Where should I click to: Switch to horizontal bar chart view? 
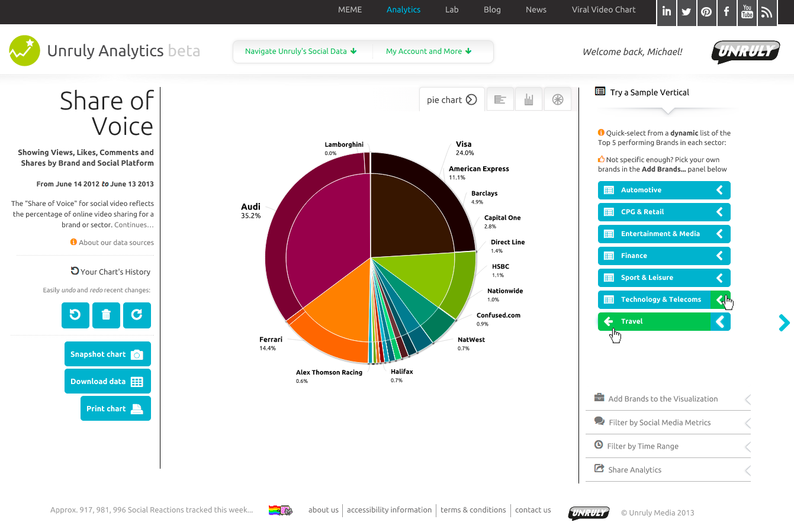coord(500,99)
